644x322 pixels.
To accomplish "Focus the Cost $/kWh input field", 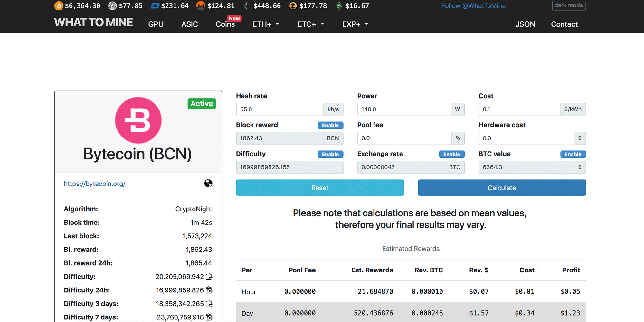I will tap(519, 109).
